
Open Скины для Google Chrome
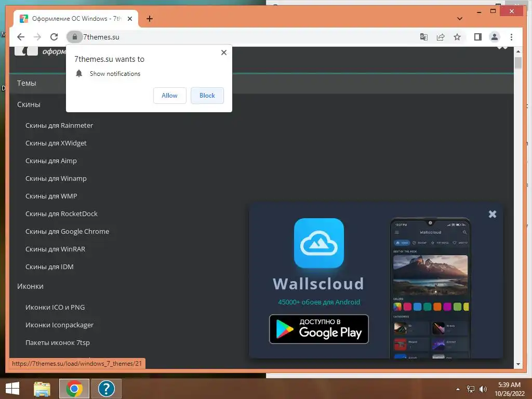point(67,231)
